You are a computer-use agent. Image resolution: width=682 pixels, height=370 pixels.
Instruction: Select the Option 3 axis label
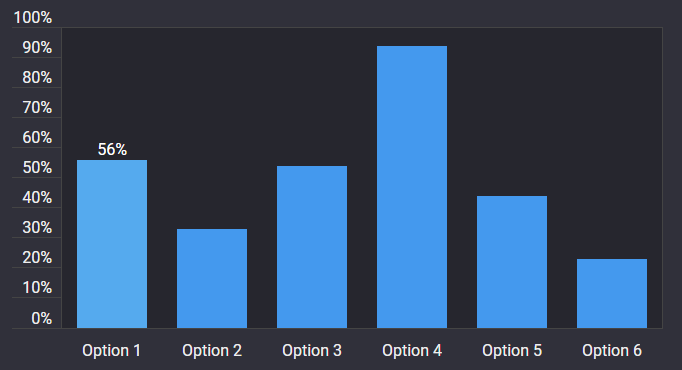[312, 350]
